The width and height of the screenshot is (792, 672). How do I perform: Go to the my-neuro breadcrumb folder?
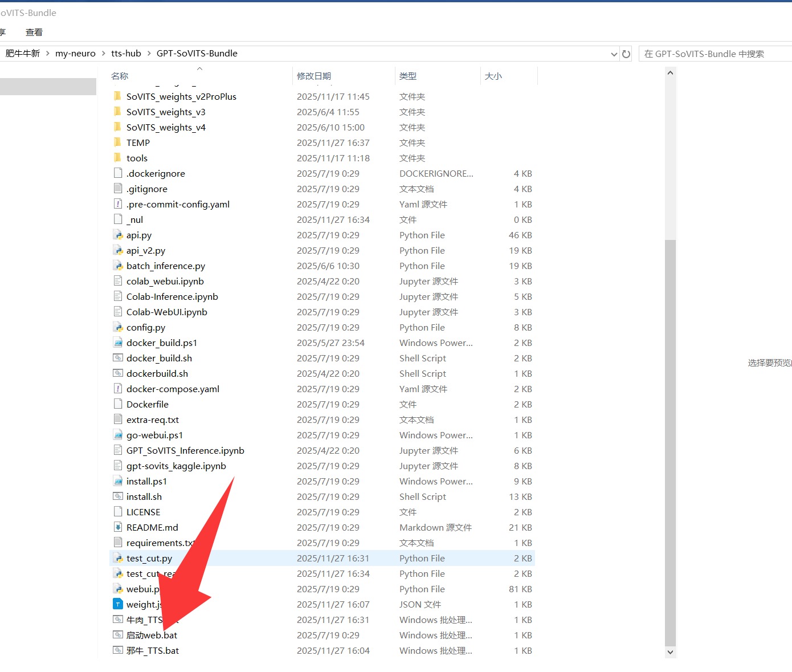tap(75, 54)
